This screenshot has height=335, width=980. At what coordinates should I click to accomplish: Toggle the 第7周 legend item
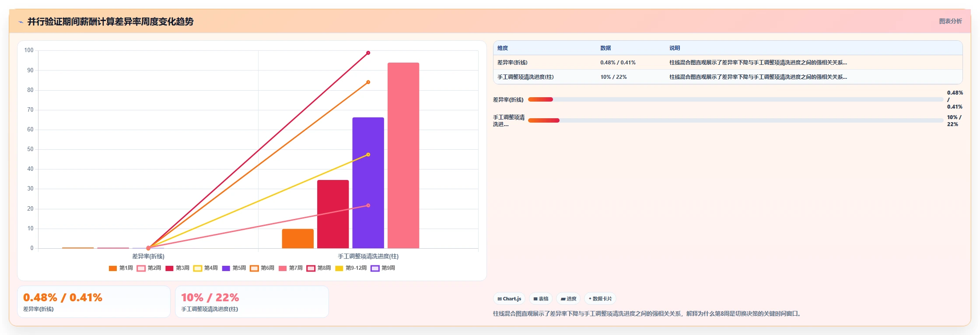coord(290,268)
